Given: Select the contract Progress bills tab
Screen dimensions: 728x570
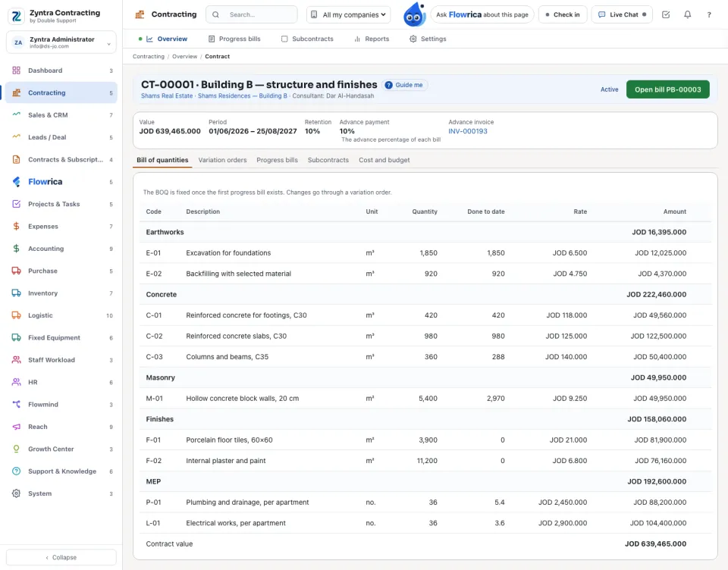Looking at the screenshot, I should pos(278,160).
